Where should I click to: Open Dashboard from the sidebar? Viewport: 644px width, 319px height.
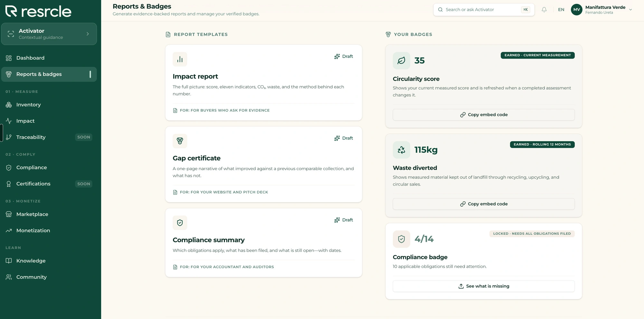(49, 58)
